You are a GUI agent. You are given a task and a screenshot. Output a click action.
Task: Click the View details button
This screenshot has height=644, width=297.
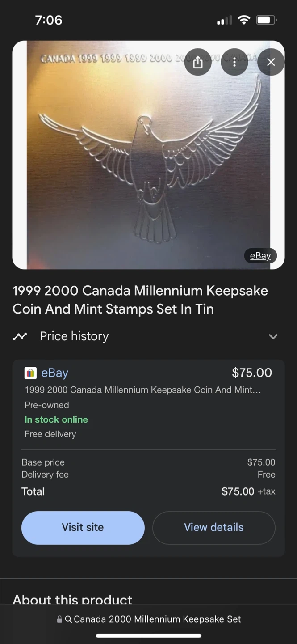point(214,528)
